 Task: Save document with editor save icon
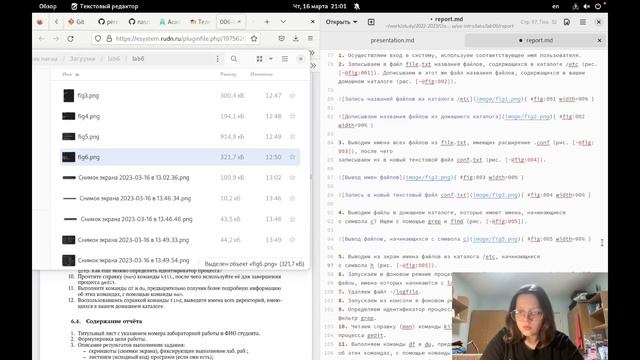coord(567,22)
